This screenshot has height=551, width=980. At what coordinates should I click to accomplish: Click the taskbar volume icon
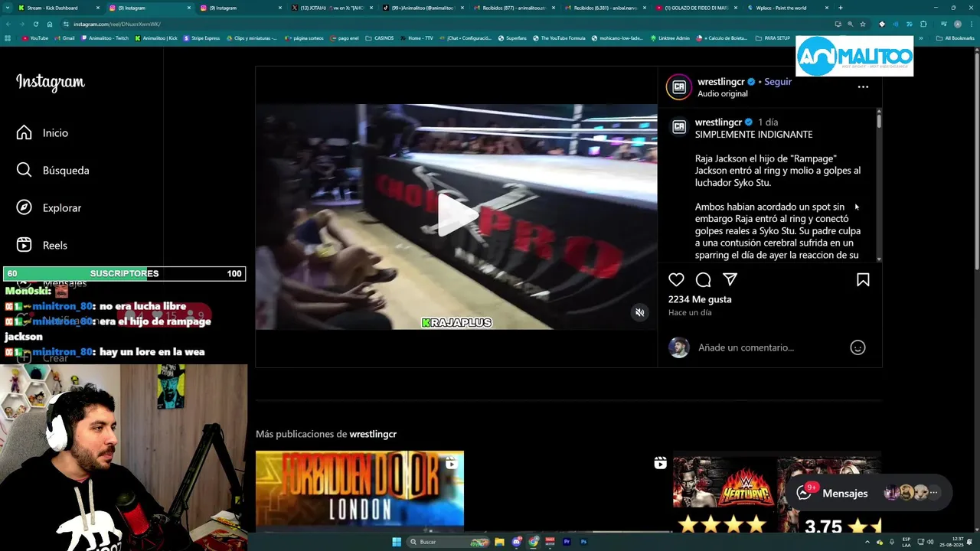coord(930,542)
